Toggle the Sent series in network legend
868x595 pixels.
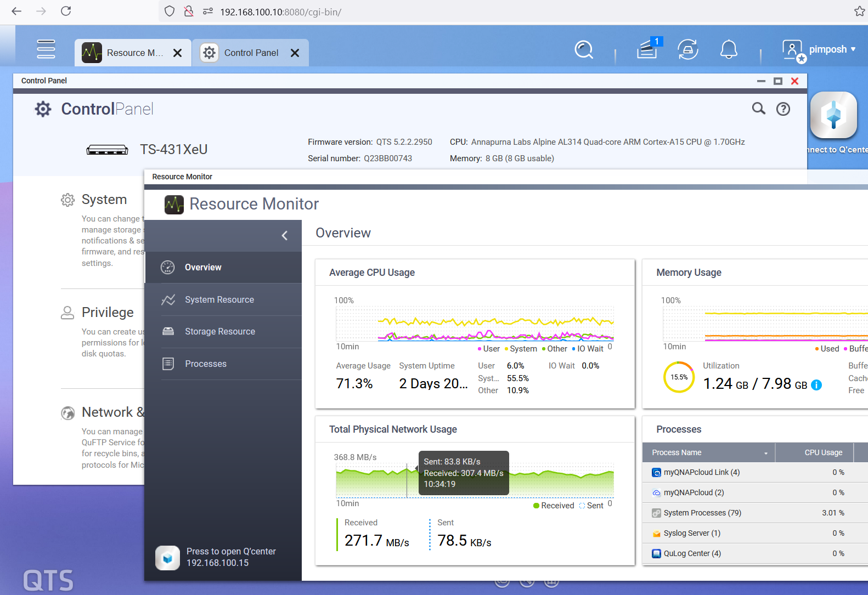click(x=591, y=506)
